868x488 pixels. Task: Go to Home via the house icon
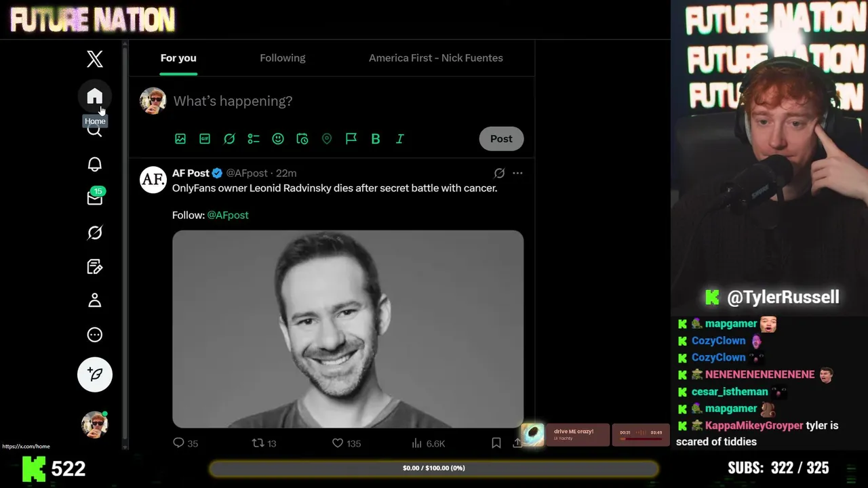[x=95, y=96]
